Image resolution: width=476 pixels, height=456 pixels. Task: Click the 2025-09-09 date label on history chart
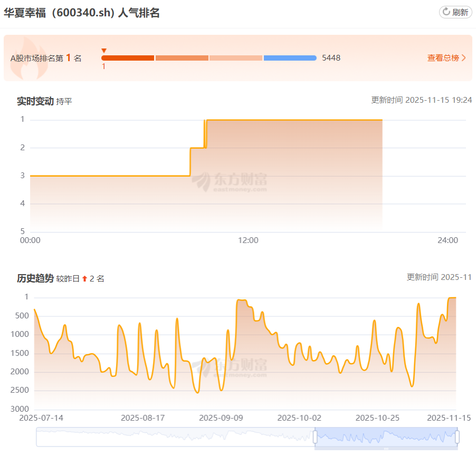point(221,418)
